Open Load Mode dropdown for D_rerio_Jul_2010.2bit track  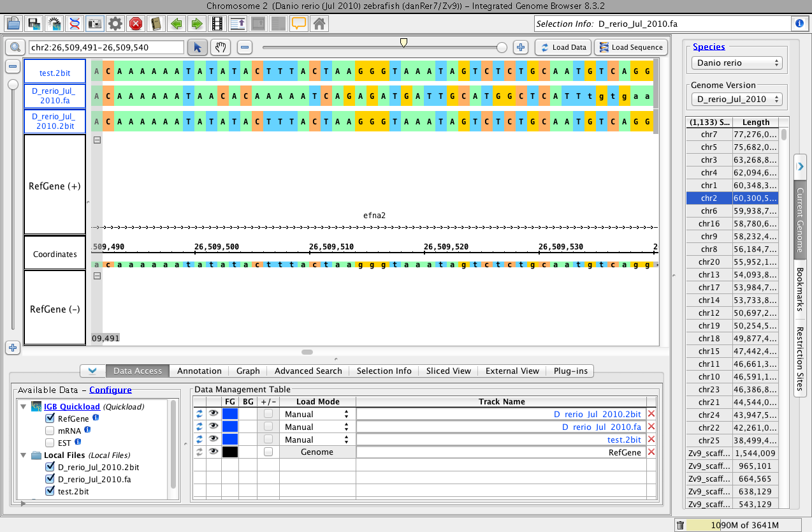click(x=317, y=414)
